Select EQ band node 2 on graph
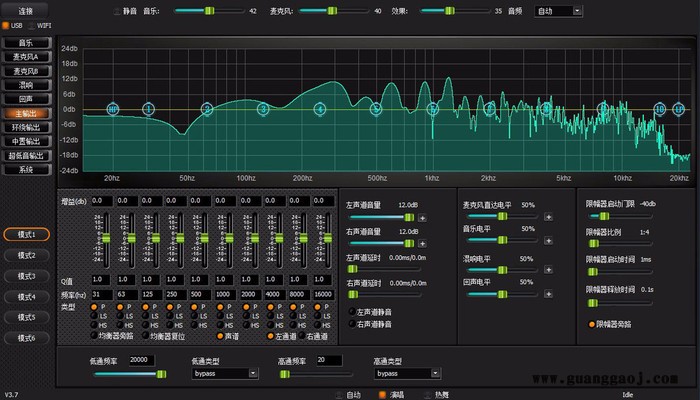Image resolution: width=700 pixels, height=400 pixels. (x=207, y=109)
